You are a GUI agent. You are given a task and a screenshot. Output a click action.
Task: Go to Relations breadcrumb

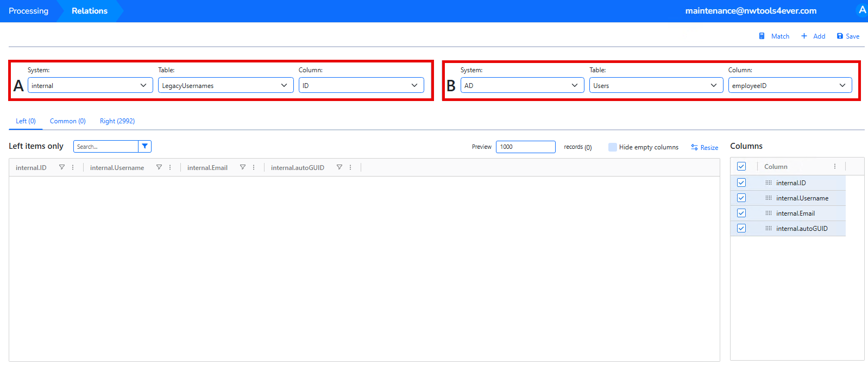click(90, 11)
